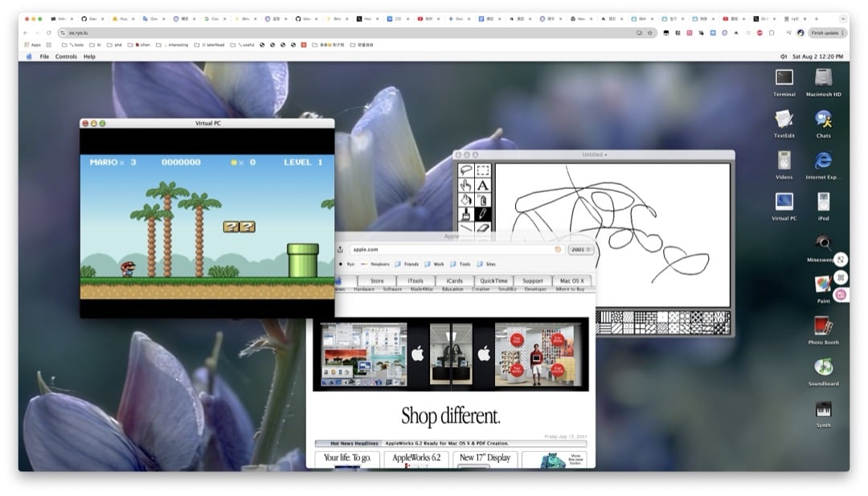Select the Spray Can tool in Paint

[x=483, y=200]
